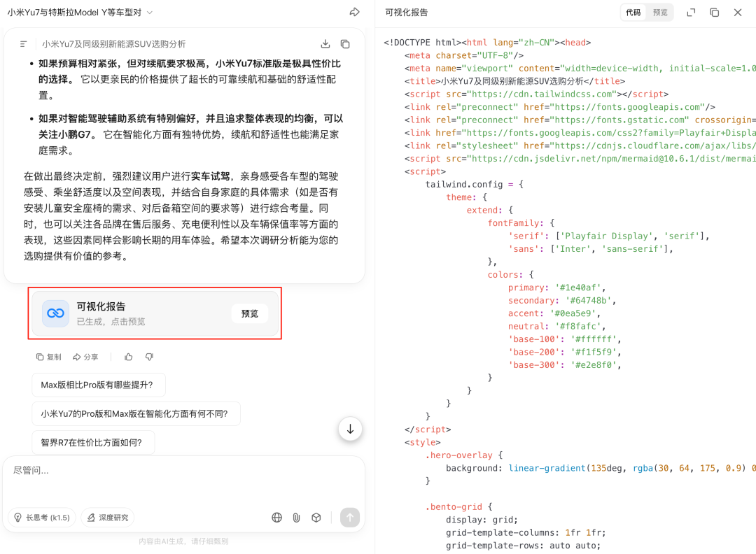Select suggestion '智界R7在性价比方面如何?'

tap(93, 443)
